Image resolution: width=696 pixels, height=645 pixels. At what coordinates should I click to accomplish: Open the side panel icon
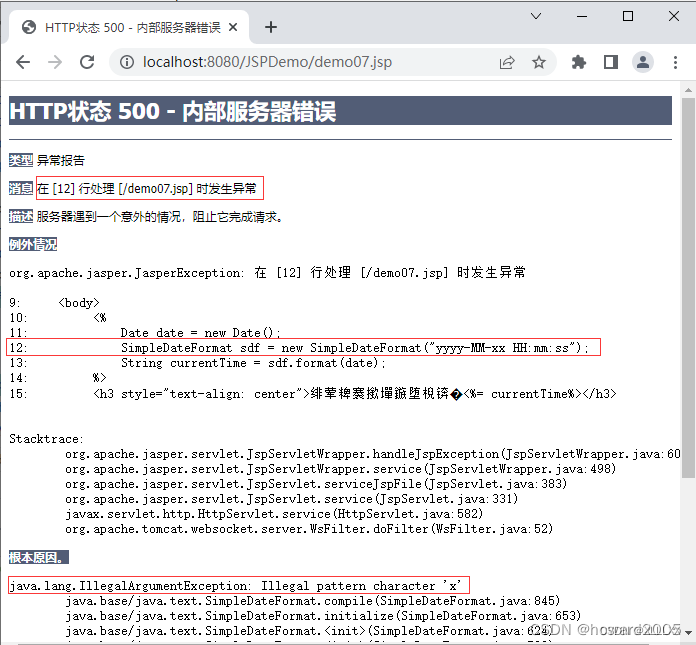tap(611, 62)
